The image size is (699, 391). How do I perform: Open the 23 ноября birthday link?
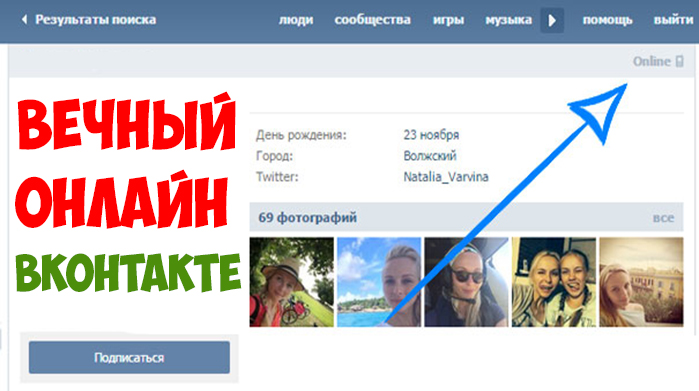431,135
